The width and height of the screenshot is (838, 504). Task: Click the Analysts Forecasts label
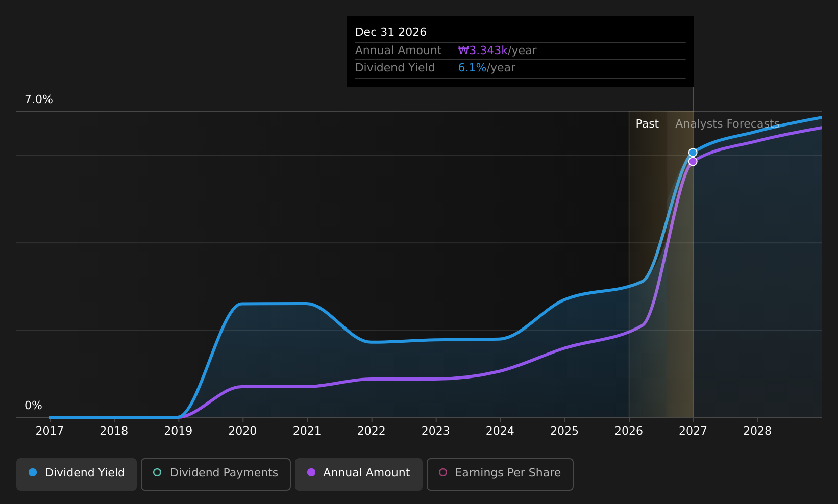[727, 124]
